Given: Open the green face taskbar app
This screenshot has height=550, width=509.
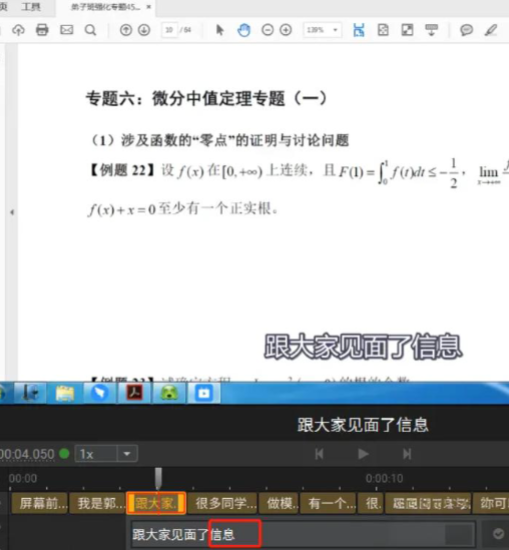Looking at the screenshot, I should tap(169, 393).
